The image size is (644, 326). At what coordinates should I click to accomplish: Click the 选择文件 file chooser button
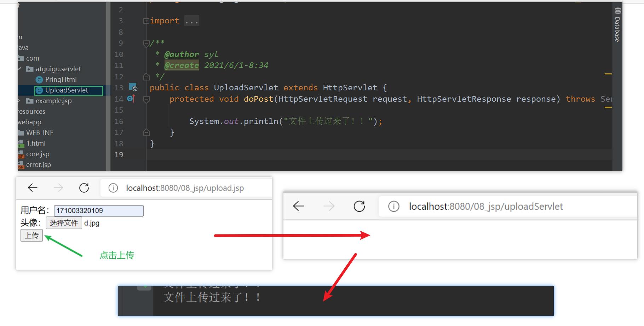[x=64, y=223]
